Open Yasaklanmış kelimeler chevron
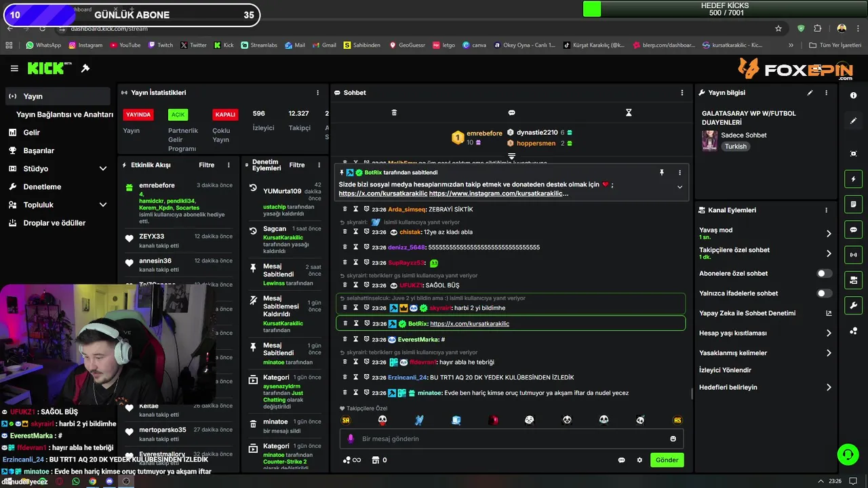 click(829, 353)
